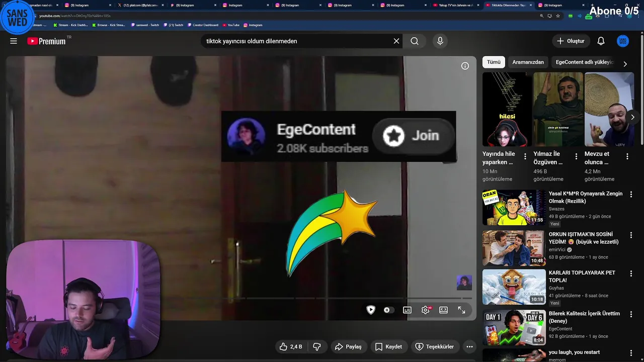The width and height of the screenshot is (644, 362).
Task: Open the YouTube hamburger guide menu
Action: tap(14, 41)
